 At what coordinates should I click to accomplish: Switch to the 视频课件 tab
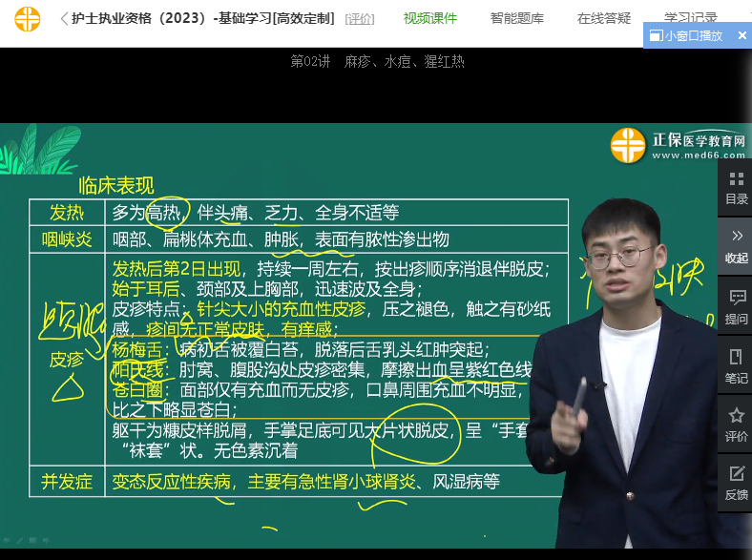click(429, 18)
